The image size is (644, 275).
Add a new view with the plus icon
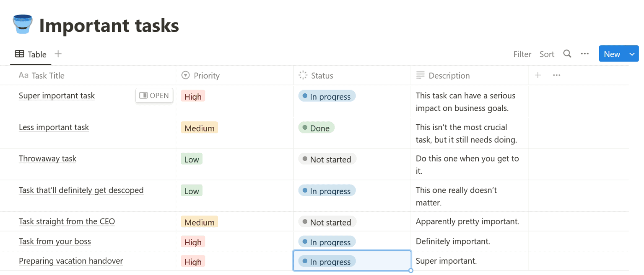pos(57,54)
